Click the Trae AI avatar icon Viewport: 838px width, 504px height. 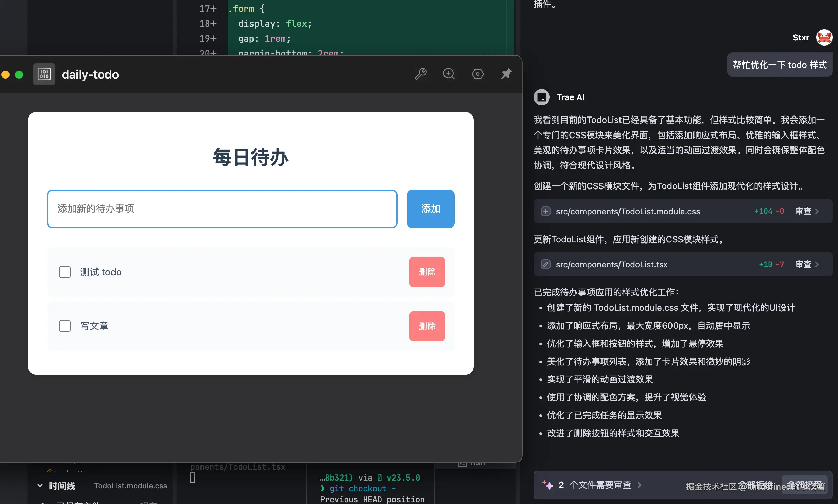click(542, 97)
